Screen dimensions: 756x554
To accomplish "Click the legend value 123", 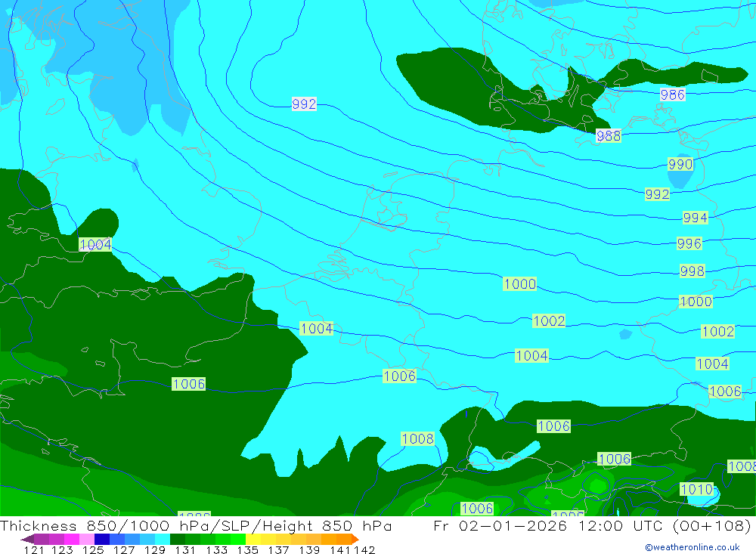I will coord(63,549).
